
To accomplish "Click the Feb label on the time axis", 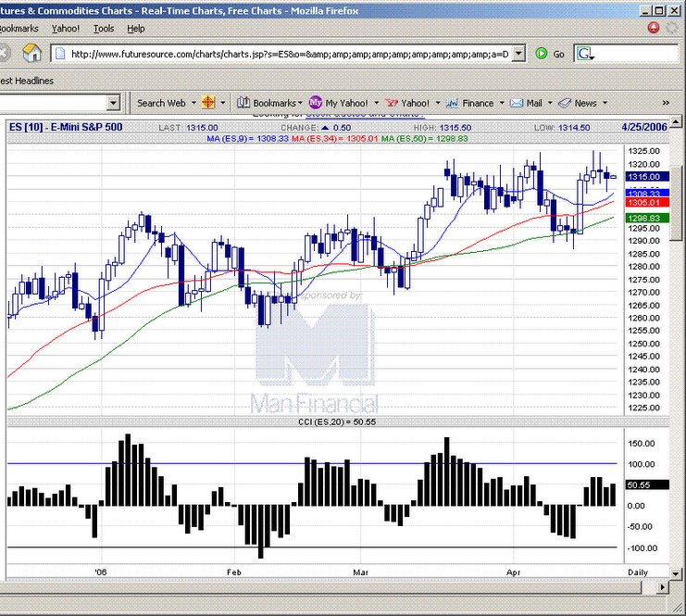I will pos(234,572).
